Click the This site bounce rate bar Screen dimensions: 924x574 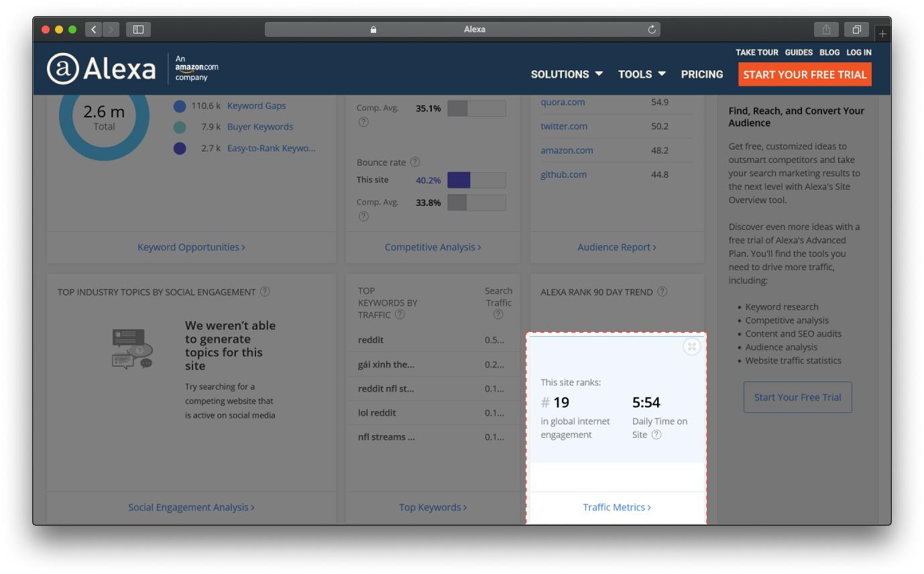(477, 180)
